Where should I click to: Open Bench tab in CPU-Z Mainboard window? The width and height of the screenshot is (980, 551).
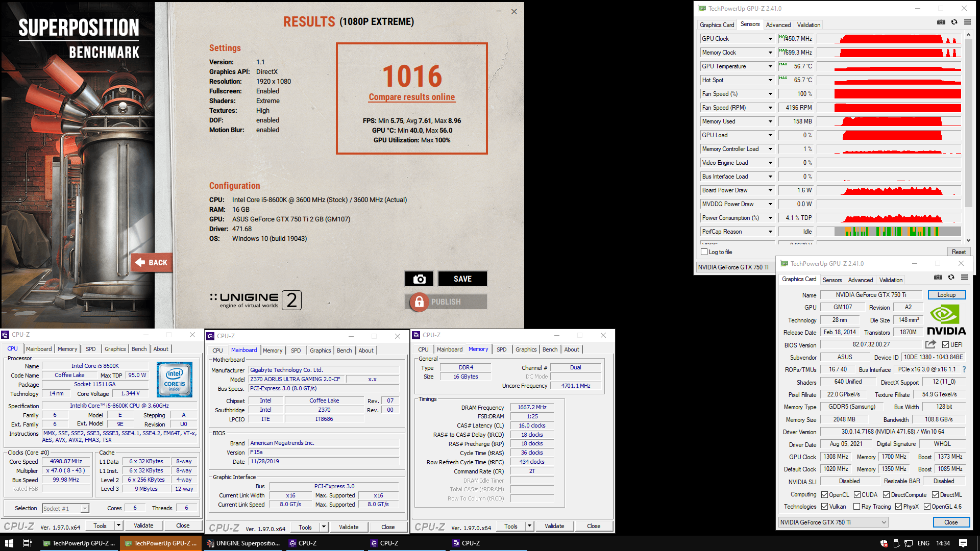click(344, 350)
